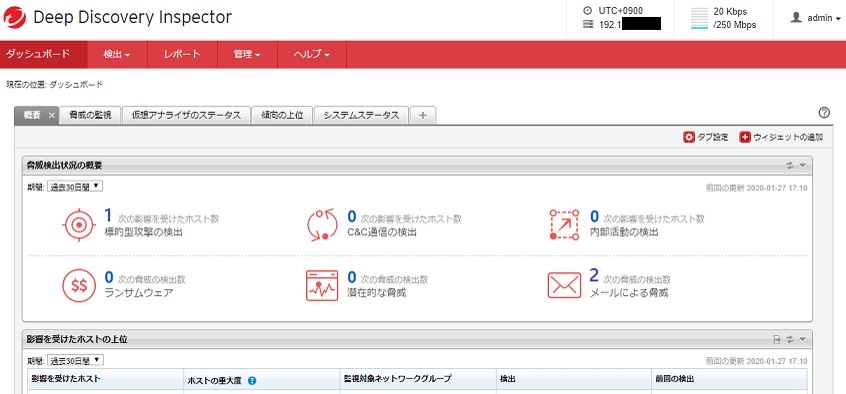This screenshot has height=394, width=846.
Task: Switch to the システムステータス tab
Action: pos(361,116)
